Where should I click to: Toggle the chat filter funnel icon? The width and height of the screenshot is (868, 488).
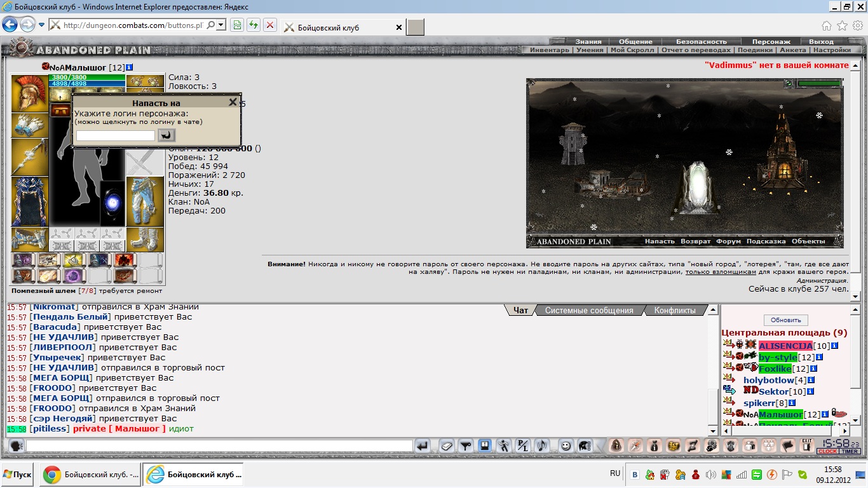pos(466,446)
